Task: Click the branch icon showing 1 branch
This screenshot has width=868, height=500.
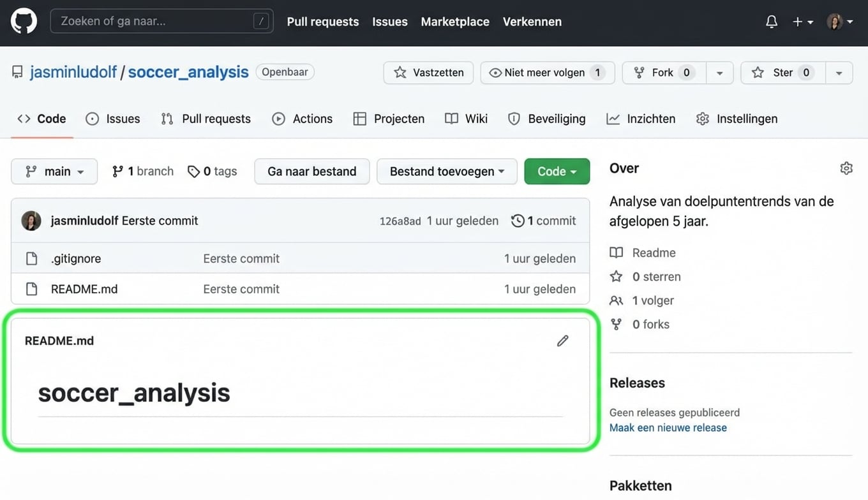Action: [x=117, y=171]
